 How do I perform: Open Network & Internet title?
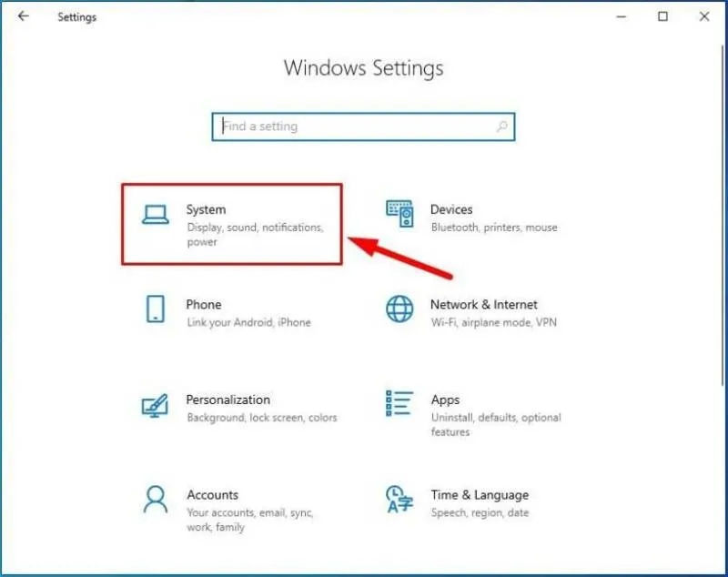[x=484, y=305]
